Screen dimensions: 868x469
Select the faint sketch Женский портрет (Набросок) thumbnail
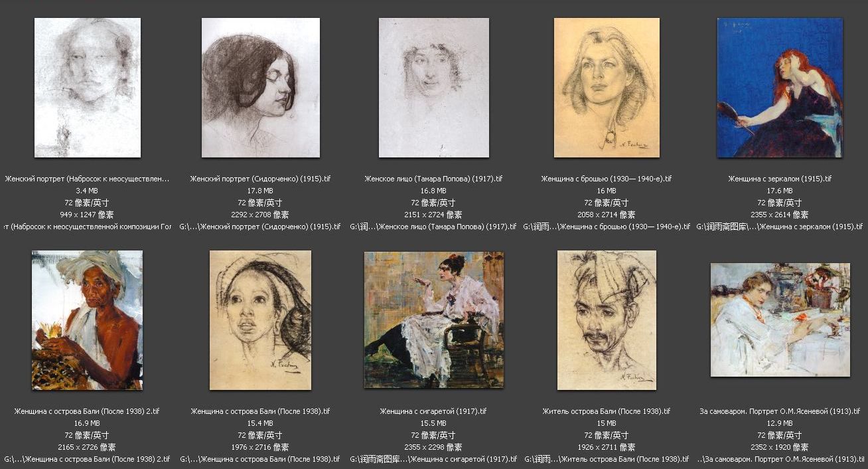click(88, 88)
